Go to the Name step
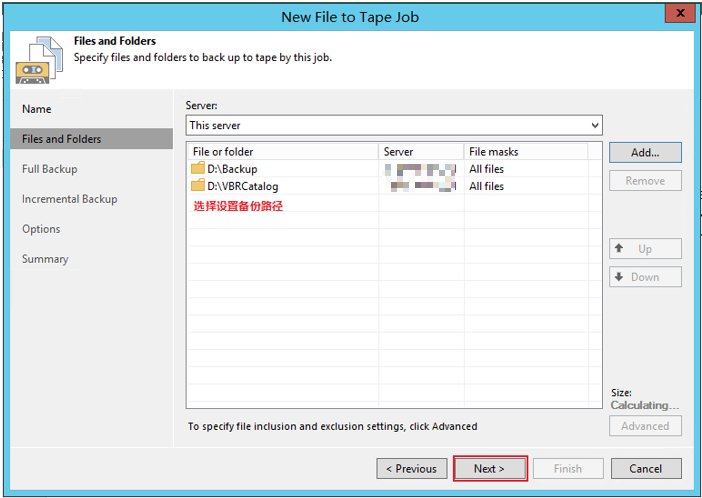 pyautogui.click(x=37, y=109)
